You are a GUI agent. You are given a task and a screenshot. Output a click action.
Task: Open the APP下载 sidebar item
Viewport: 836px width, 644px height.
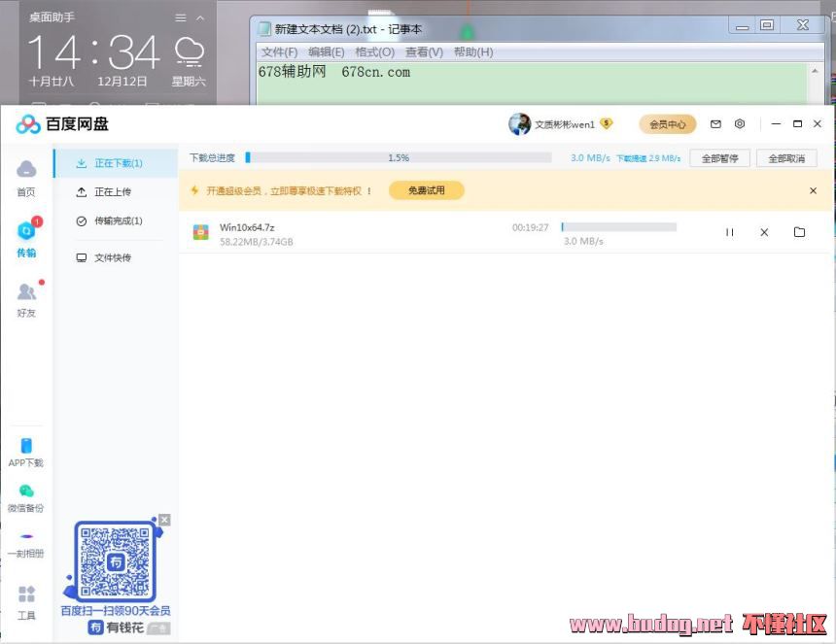coord(25,453)
